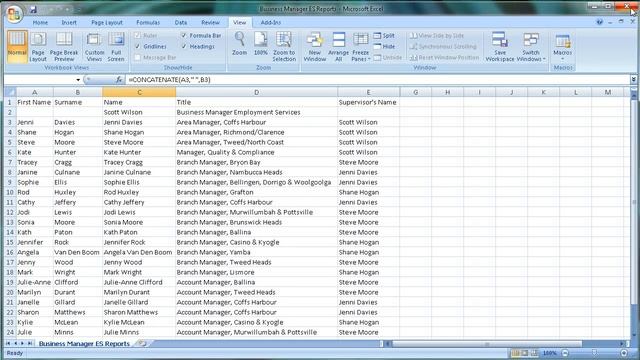Click Arrange All windows
The height and width of the screenshot is (360, 640).
(x=338, y=46)
